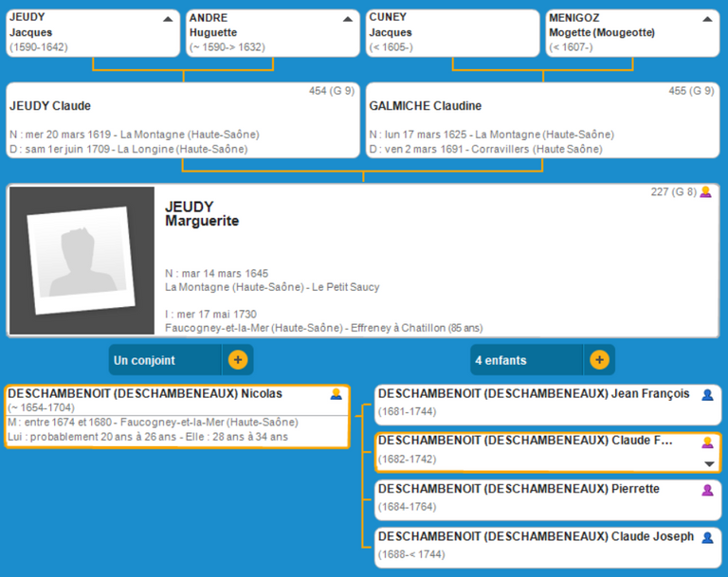The image size is (728, 577).
Task: Expand ancestors of Huguette ANDRE
Action: point(348,18)
